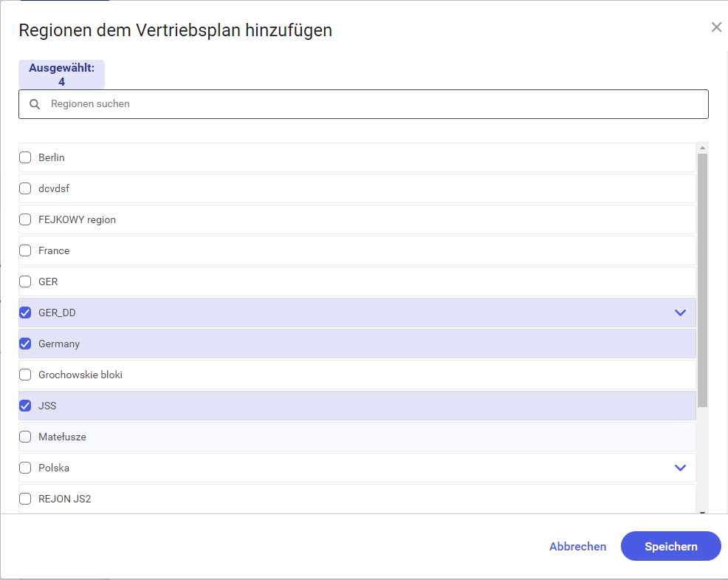Tick the France checkbox
This screenshot has height=580, width=728.
tap(25, 251)
